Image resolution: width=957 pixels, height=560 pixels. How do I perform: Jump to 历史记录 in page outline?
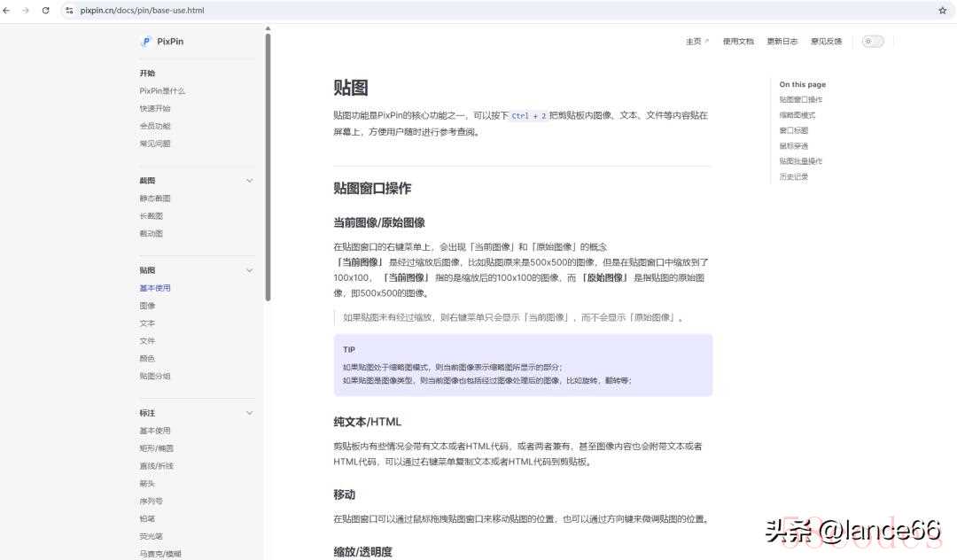794,176
